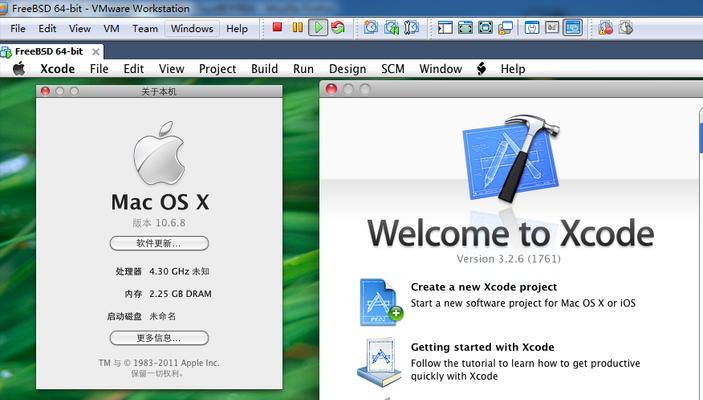Image resolution: width=703 pixels, height=400 pixels.
Task: Open the Xcode Help menu
Action: 513,69
